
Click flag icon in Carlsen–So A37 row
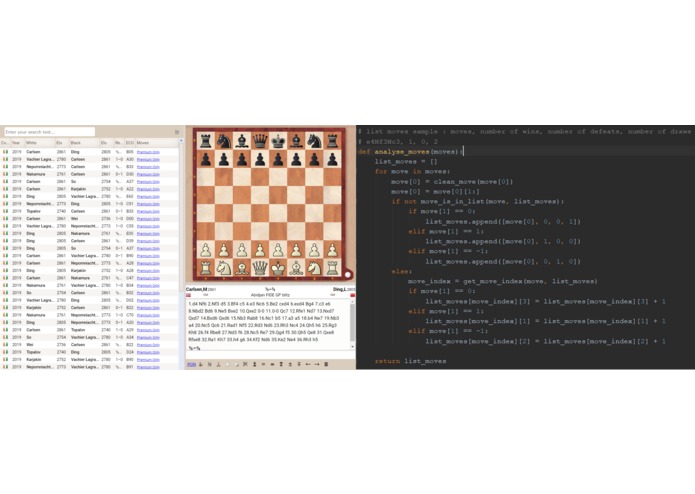(x=6, y=182)
